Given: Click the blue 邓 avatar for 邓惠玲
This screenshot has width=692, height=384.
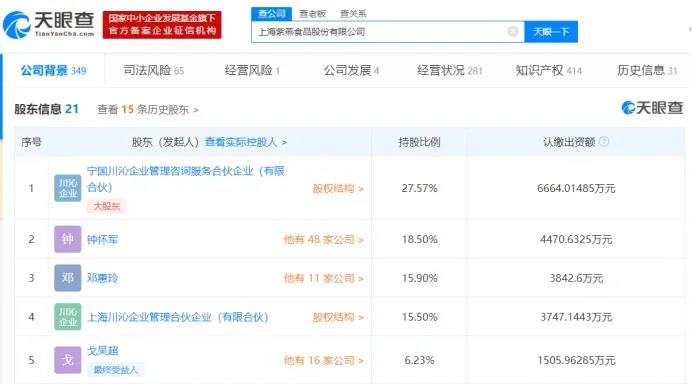Looking at the screenshot, I should [68, 278].
